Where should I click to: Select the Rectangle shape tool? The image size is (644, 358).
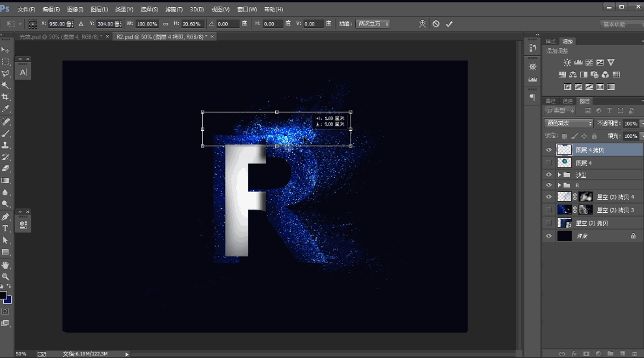(5, 253)
